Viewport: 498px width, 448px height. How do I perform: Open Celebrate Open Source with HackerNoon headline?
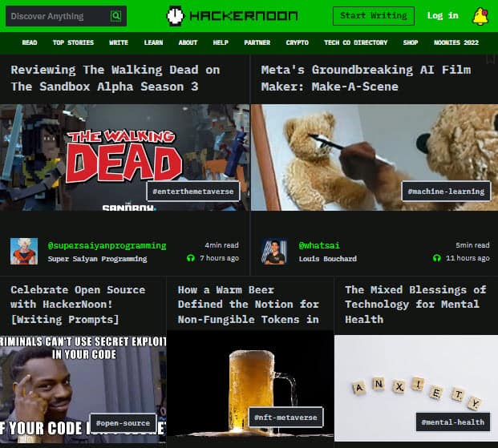pyautogui.click(x=78, y=305)
